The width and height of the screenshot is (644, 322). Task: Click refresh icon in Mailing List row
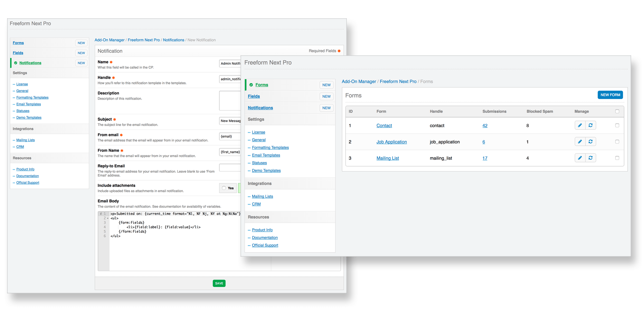click(x=591, y=158)
